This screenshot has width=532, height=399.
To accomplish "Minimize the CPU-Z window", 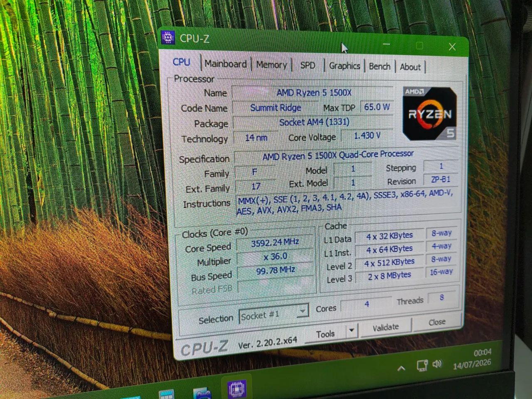I will pyautogui.click(x=387, y=44).
